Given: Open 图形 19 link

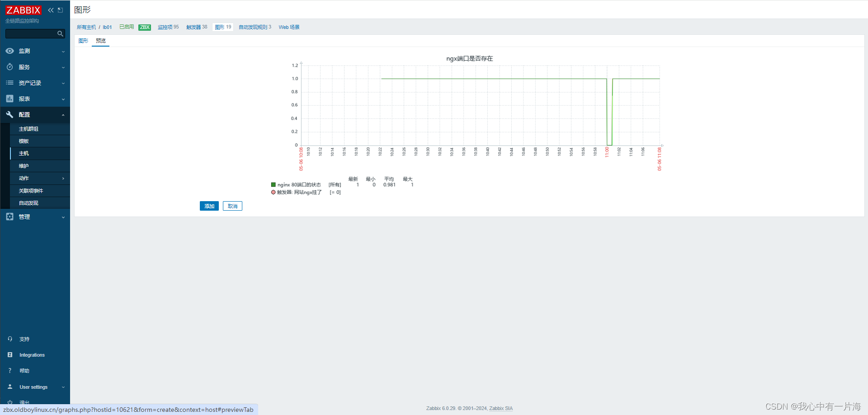Looking at the screenshot, I should click(x=223, y=27).
